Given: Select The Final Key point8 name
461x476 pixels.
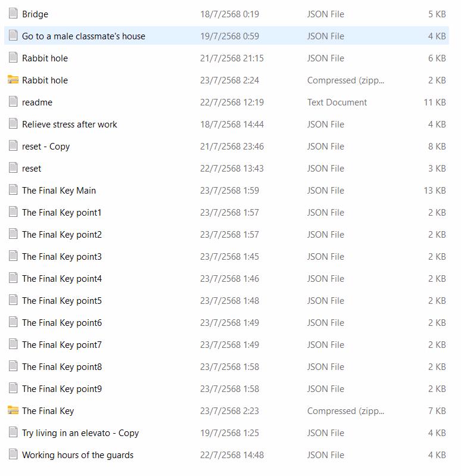Looking at the screenshot, I should point(62,367).
